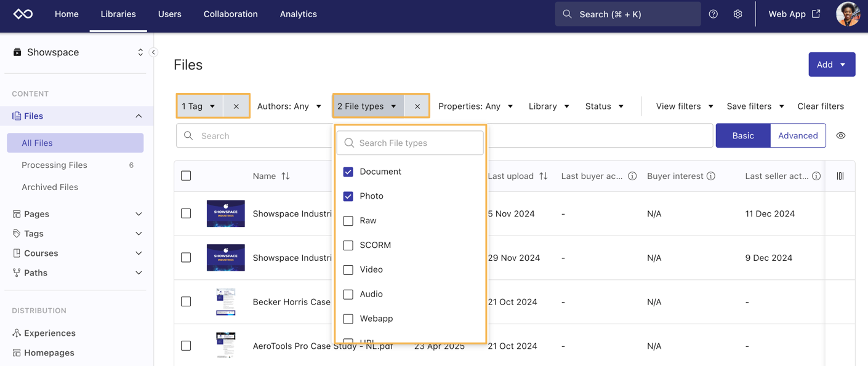
Task: Click Clear filters
Action: pyautogui.click(x=821, y=106)
